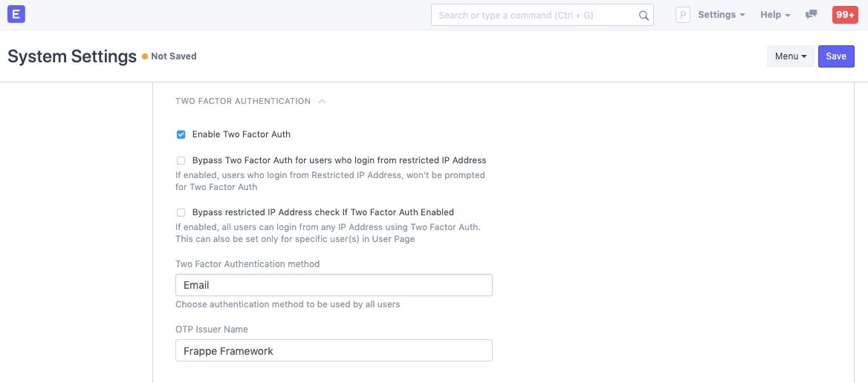
Task: Click the search magnifier icon
Action: (x=644, y=16)
